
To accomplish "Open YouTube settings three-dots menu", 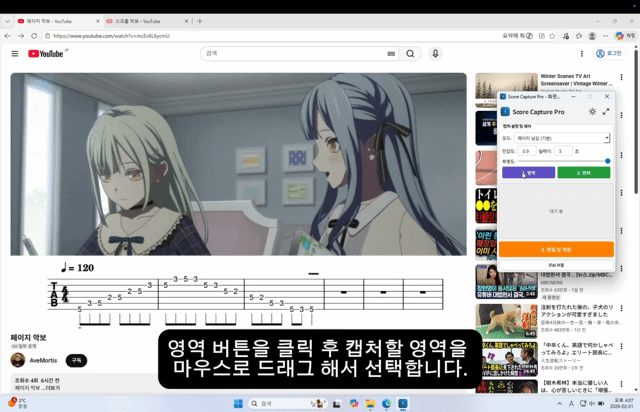I will tap(581, 53).
